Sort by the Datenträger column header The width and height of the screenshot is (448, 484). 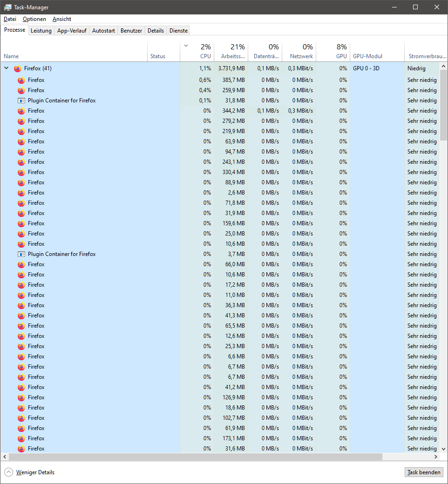[265, 52]
